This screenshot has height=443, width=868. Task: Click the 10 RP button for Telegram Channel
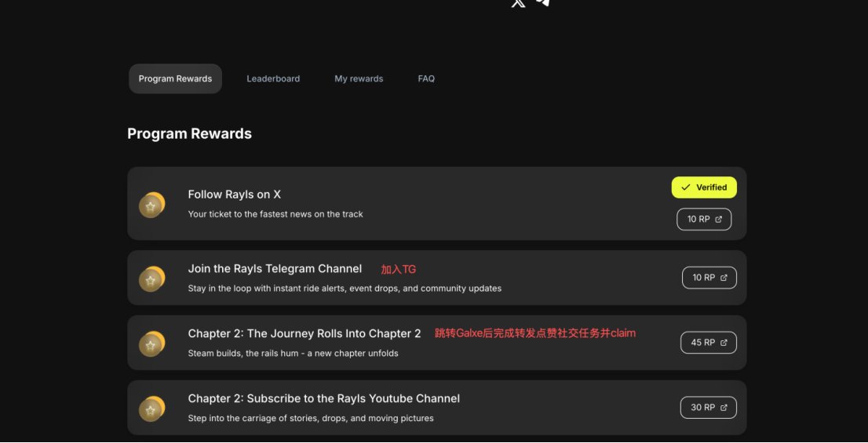[709, 278]
